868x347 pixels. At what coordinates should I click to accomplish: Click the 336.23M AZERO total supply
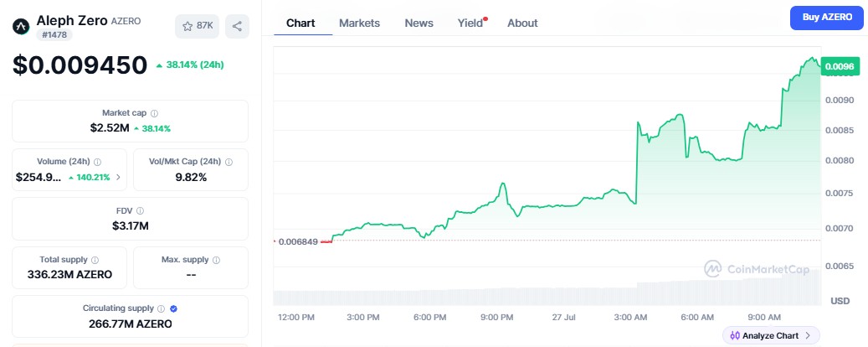[69, 274]
